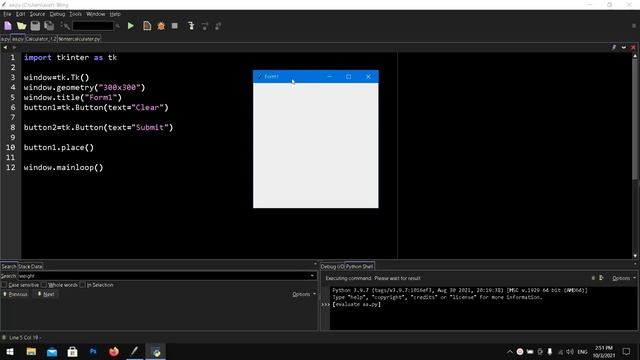Close the editor with the red X icon
640x360 pixels.
[633, 47]
